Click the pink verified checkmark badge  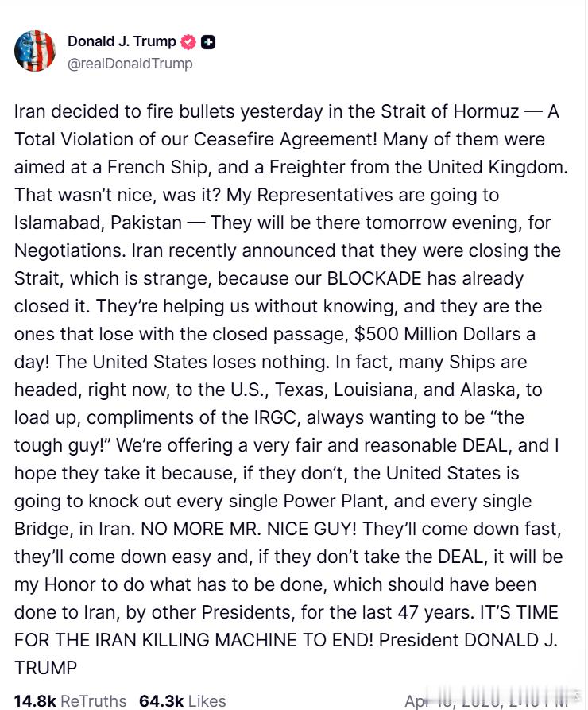[x=188, y=42]
